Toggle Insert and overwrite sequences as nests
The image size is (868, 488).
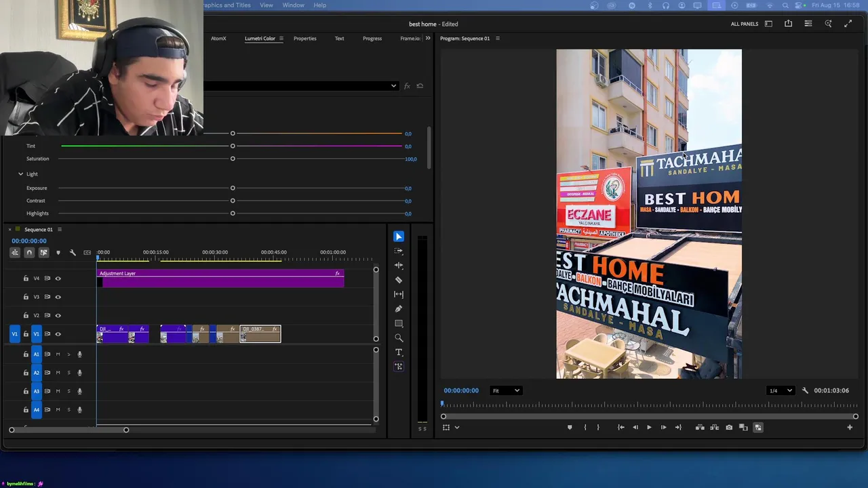(x=14, y=253)
